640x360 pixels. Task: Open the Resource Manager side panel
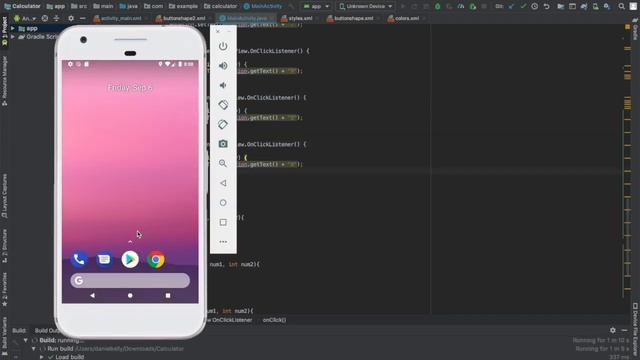point(4,81)
